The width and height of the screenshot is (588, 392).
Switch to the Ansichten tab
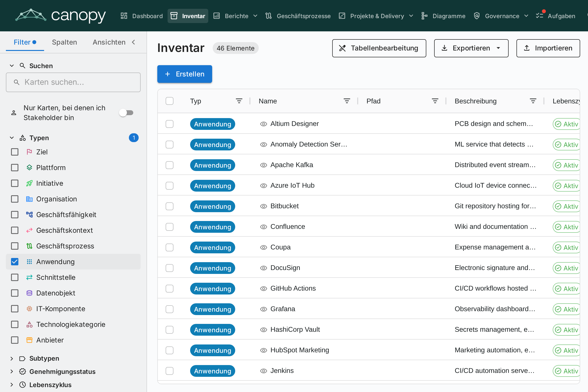tap(109, 42)
